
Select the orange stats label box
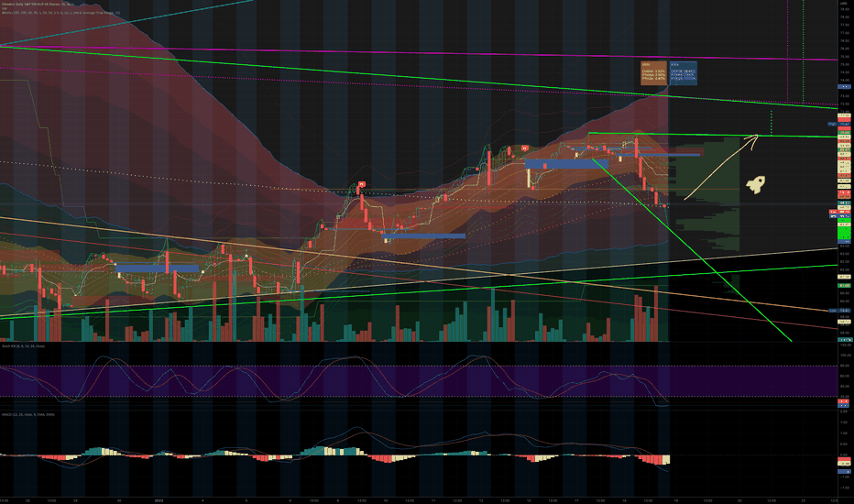click(x=653, y=73)
